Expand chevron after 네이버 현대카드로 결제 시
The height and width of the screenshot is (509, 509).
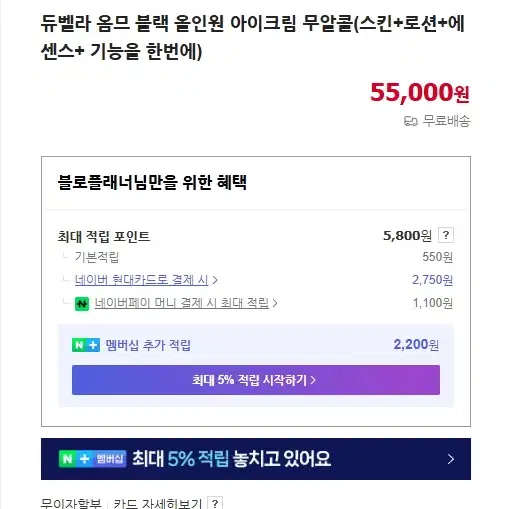[215, 280]
